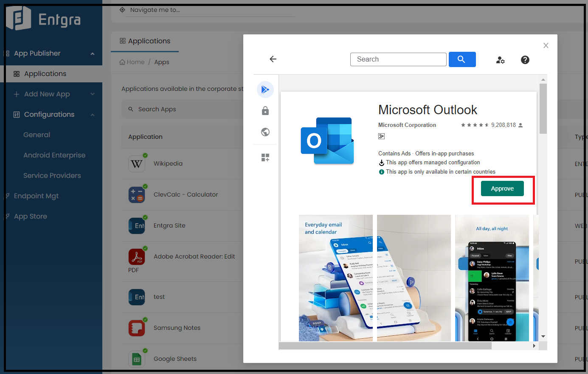The width and height of the screenshot is (588, 374).
Task: Select the Google Play store sidebar icon
Action: [265, 90]
